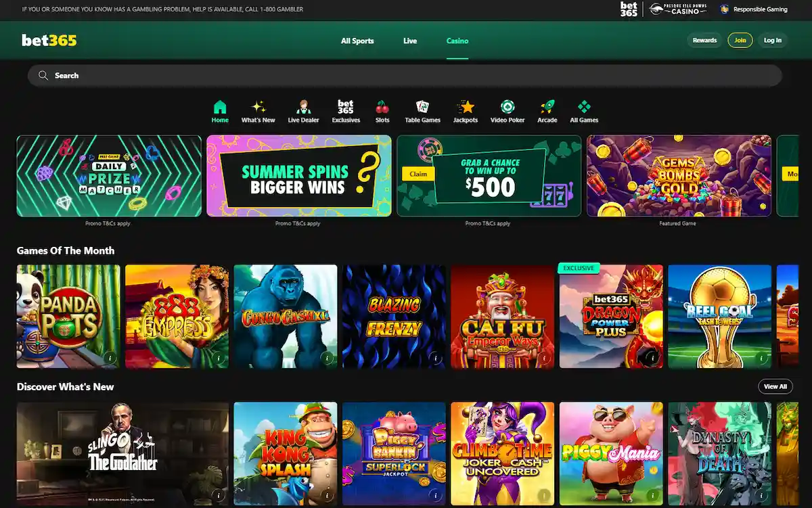
Task: Show info for Reel Goal game
Action: (x=761, y=358)
